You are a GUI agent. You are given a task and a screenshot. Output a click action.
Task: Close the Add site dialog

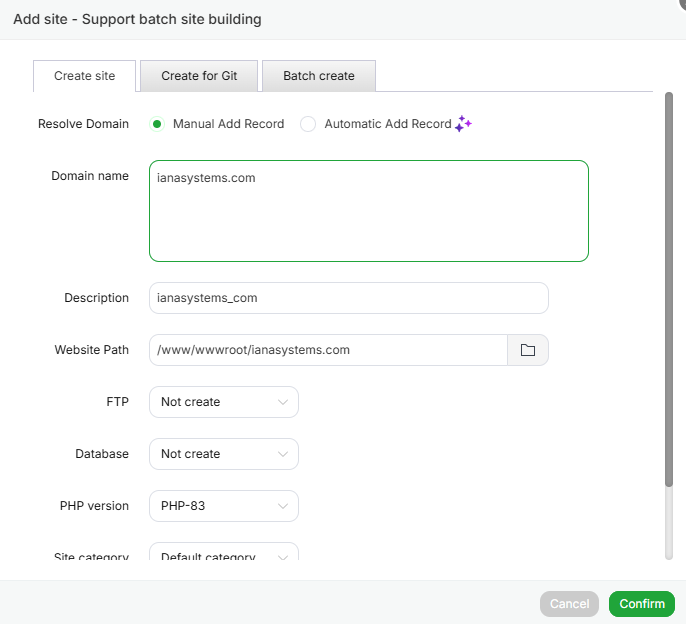pos(681,5)
